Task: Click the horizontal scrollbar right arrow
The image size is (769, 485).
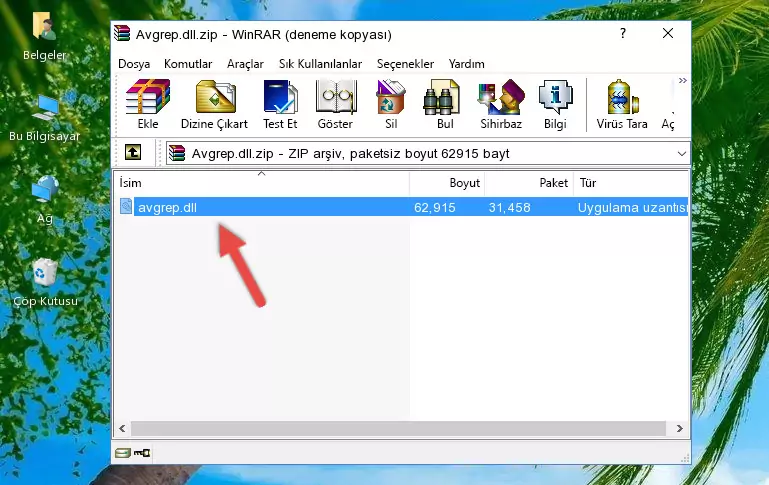Action: (679, 428)
